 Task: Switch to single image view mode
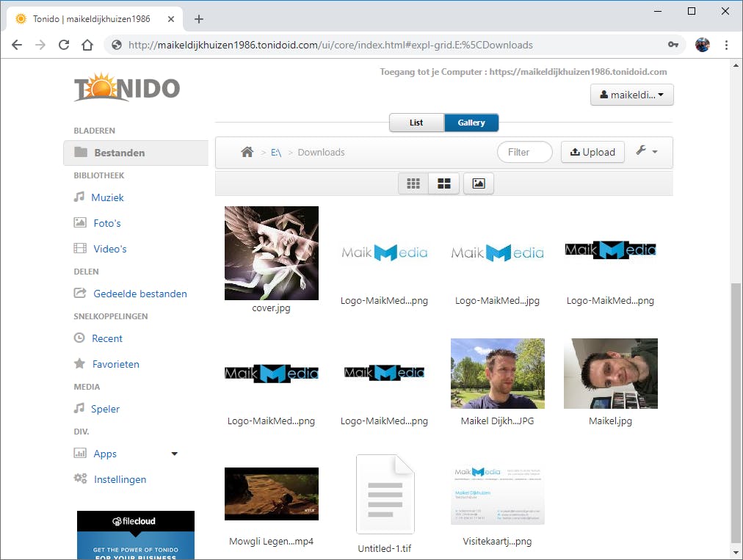point(479,183)
